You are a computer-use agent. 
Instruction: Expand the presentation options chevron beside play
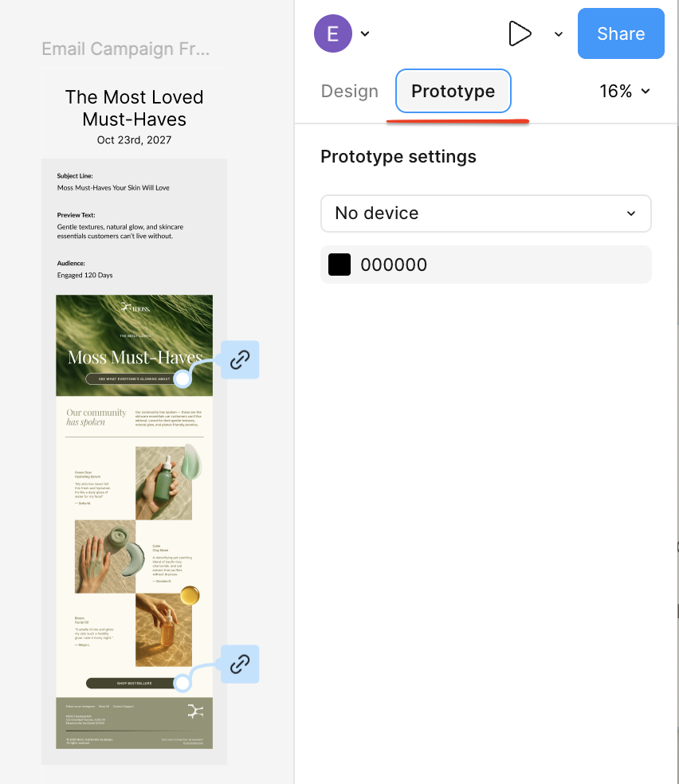[x=558, y=33]
